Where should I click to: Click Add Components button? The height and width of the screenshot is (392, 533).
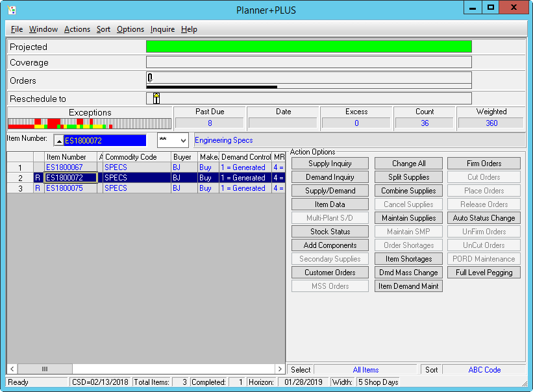(x=330, y=245)
